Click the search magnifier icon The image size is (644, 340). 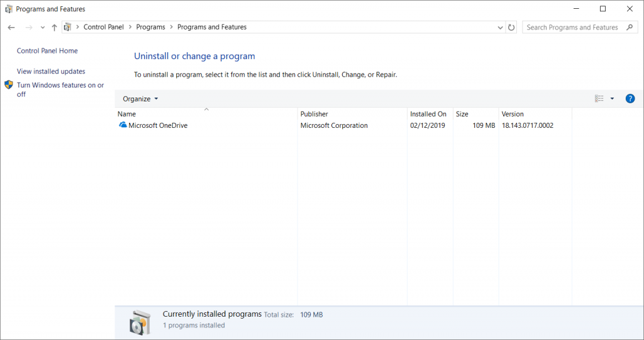coord(630,27)
